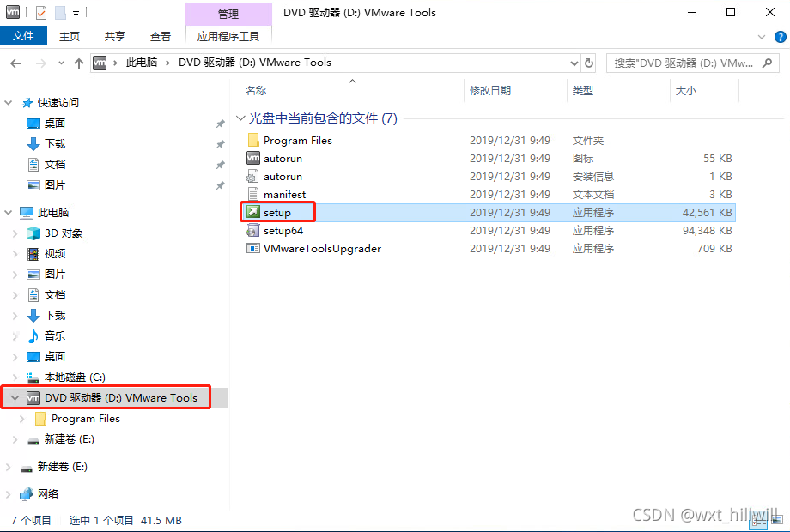Click setup64 size 94,348 KB
This screenshot has width=790, height=532.
click(707, 231)
